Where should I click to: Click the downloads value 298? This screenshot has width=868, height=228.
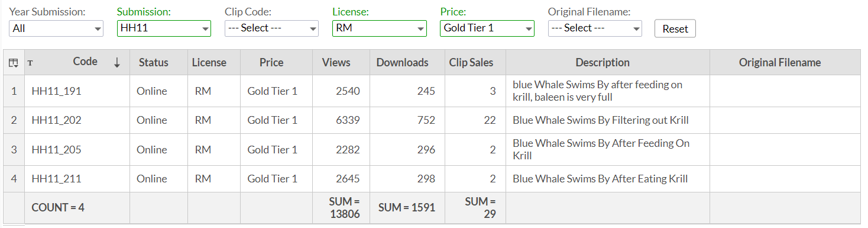[426, 179]
